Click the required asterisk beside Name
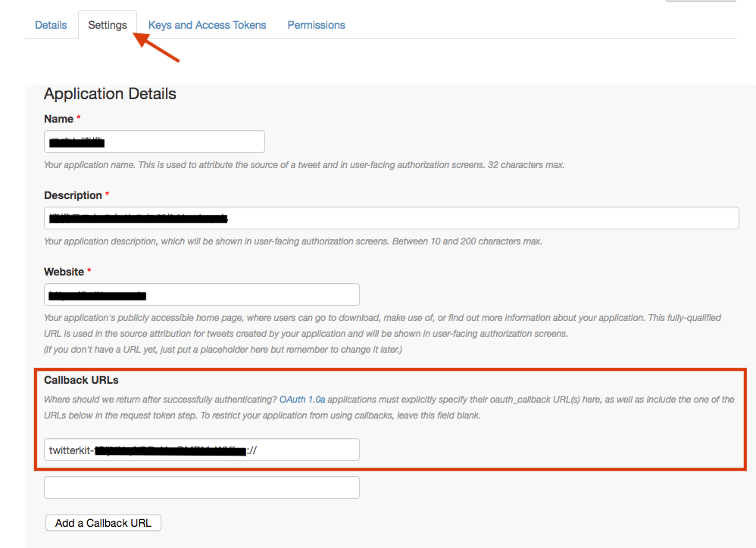Screen dimensions: 756x548 click(x=80, y=116)
